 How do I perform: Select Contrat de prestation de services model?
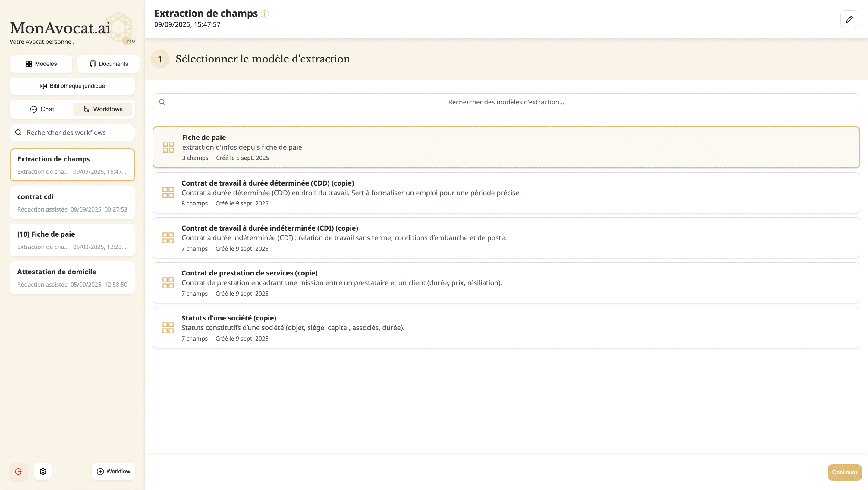[x=506, y=283]
